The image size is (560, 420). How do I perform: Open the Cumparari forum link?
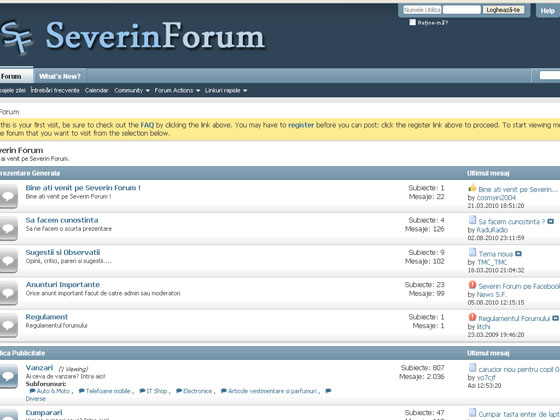pyautogui.click(x=44, y=412)
